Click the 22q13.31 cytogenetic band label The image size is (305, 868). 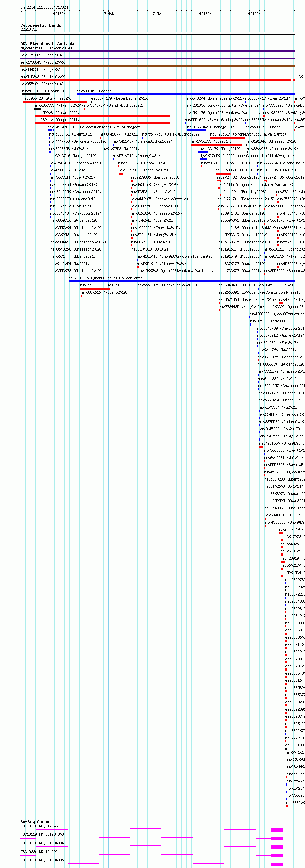tap(29, 29)
